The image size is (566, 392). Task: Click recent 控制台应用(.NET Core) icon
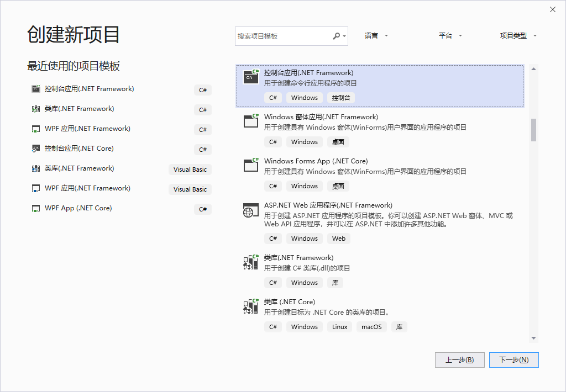(36, 148)
